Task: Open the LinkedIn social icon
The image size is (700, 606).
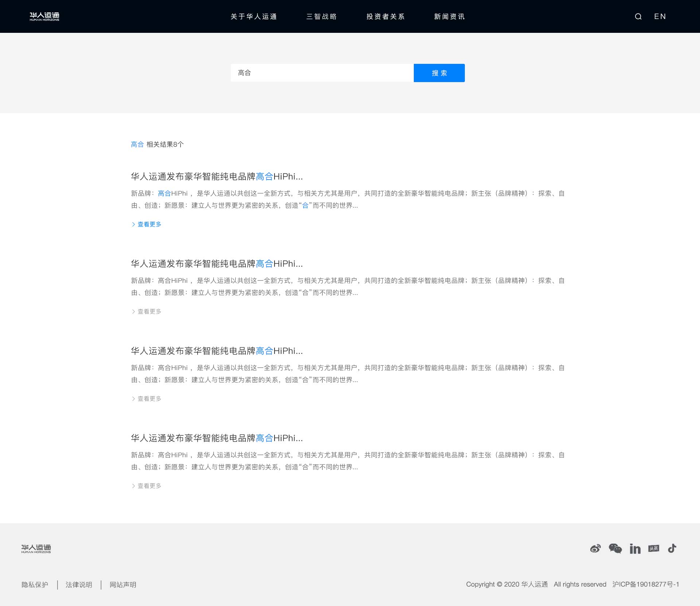Action: pos(635,549)
